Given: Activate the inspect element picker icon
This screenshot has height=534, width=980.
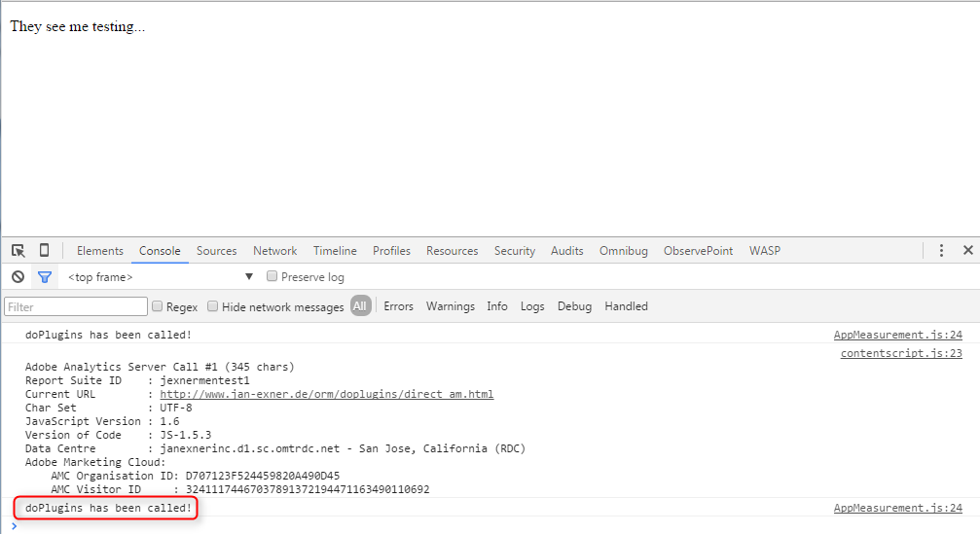Looking at the screenshot, I should coord(18,251).
